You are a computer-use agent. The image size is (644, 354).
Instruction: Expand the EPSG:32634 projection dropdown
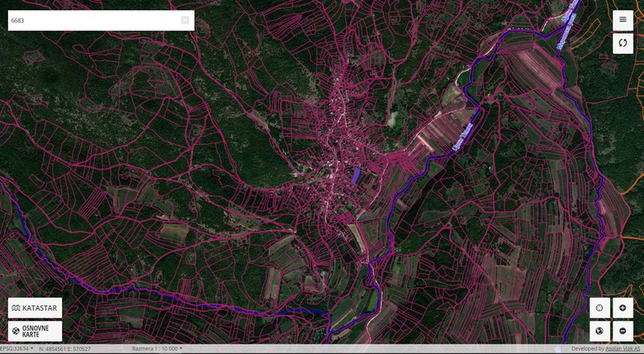click(x=16, y=349)
